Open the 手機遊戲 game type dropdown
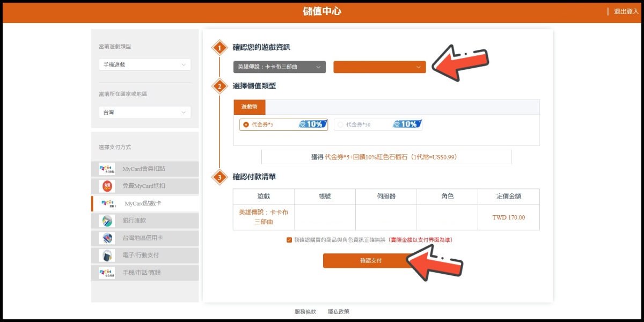Viewport: 644px width, 322px height. click(x=145, y=64)
